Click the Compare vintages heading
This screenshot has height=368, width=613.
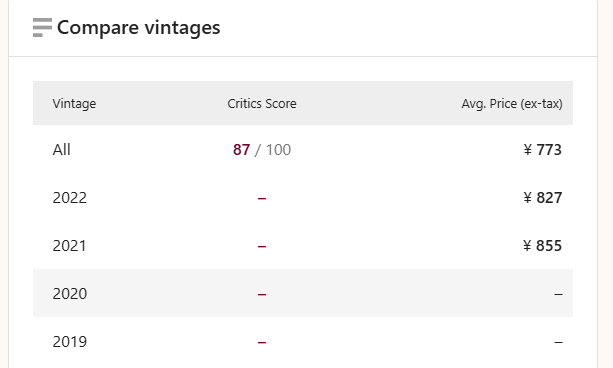[x=139, y=28]
